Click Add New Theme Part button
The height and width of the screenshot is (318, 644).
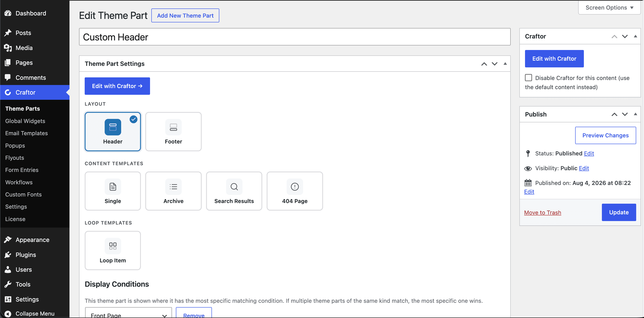click(185, 15)
